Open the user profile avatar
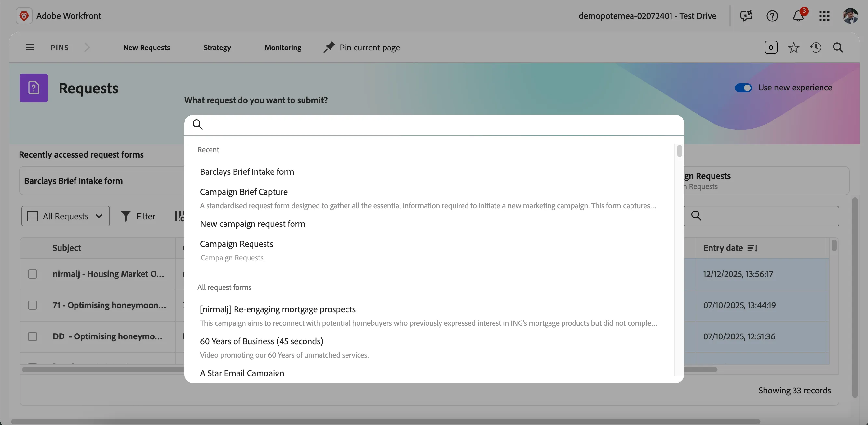868x425 pixels. [x=850, y=16]
